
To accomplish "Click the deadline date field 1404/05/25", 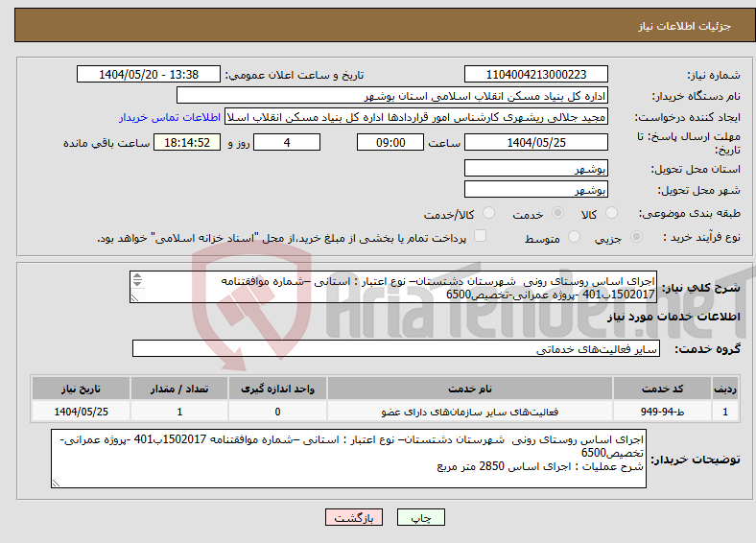I will click(x=535, y=142).
